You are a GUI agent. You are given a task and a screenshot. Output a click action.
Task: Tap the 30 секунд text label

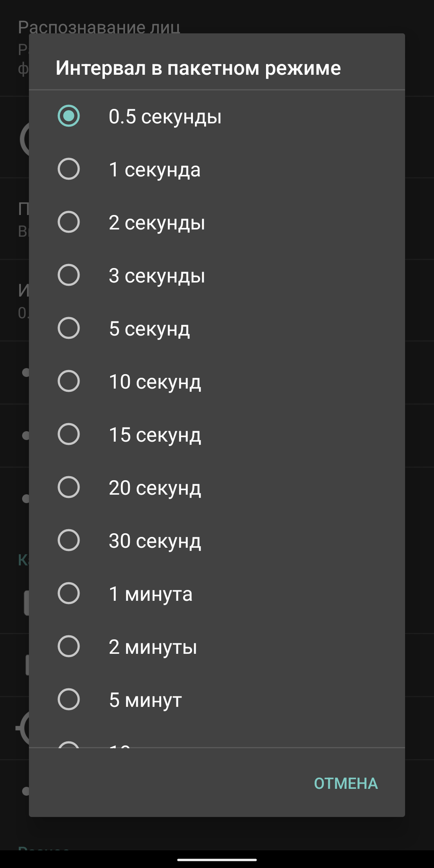[155, 541]
